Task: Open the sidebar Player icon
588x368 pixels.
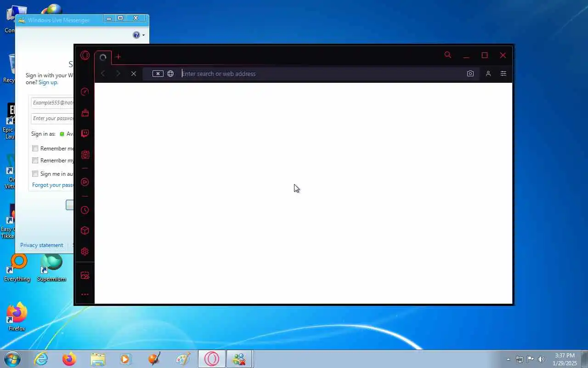Action: coord(85,182)
